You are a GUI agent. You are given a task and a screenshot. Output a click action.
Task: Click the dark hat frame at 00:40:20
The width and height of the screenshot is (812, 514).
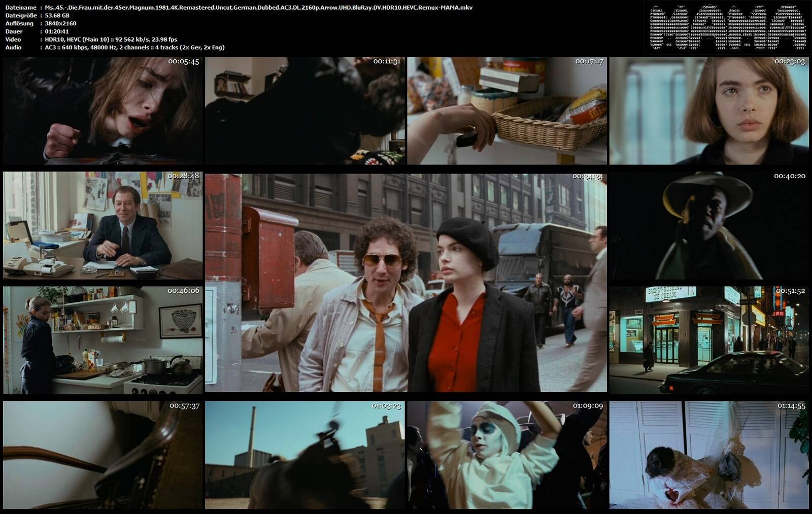point(708,225)
